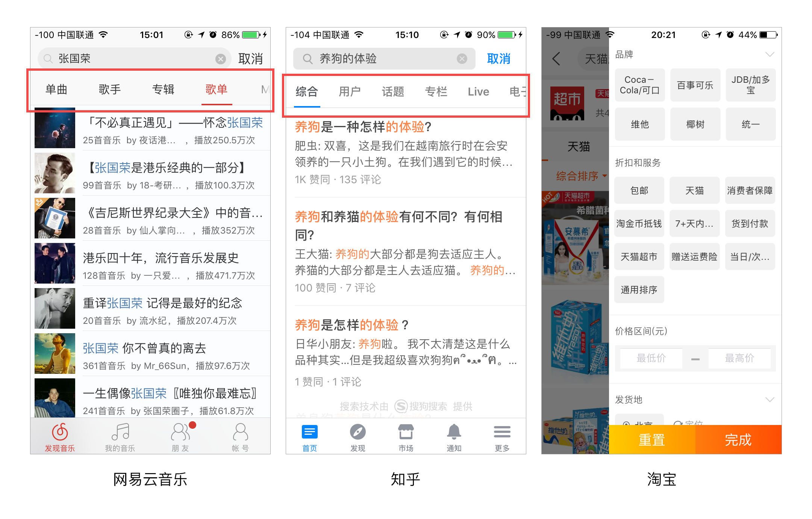Toggle 天猫 chip under 折扣和服务

coord(694,190)
